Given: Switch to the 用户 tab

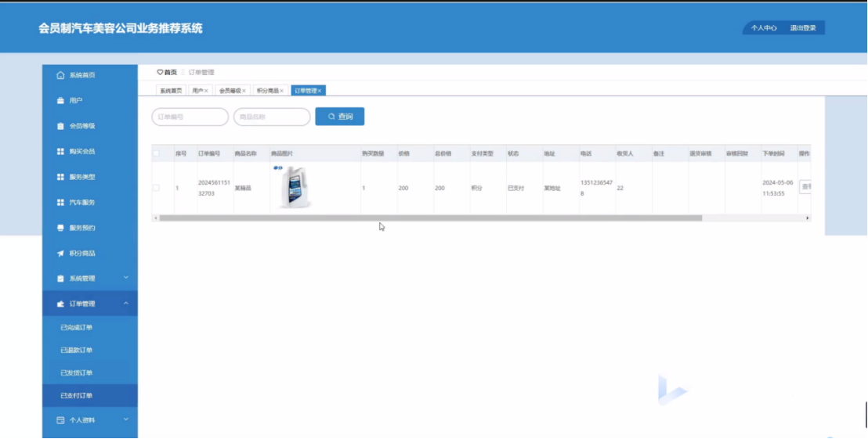Looking at the screenshot, I should click(200, 91).
